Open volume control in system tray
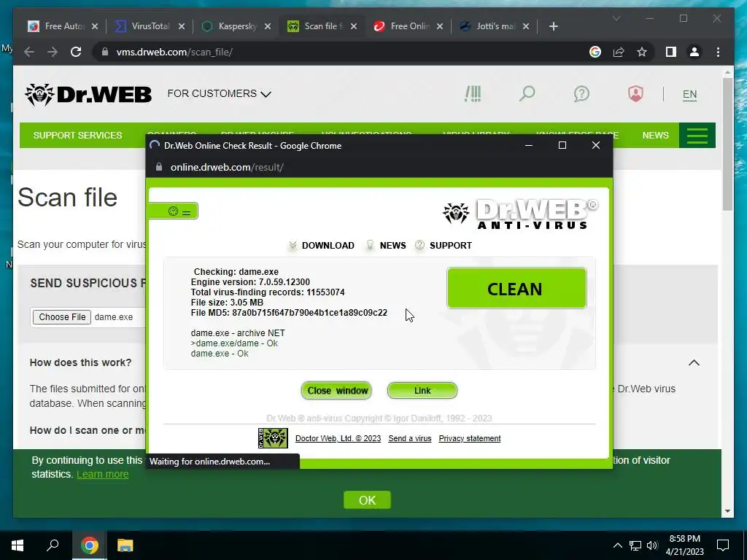 click(652, 545)
